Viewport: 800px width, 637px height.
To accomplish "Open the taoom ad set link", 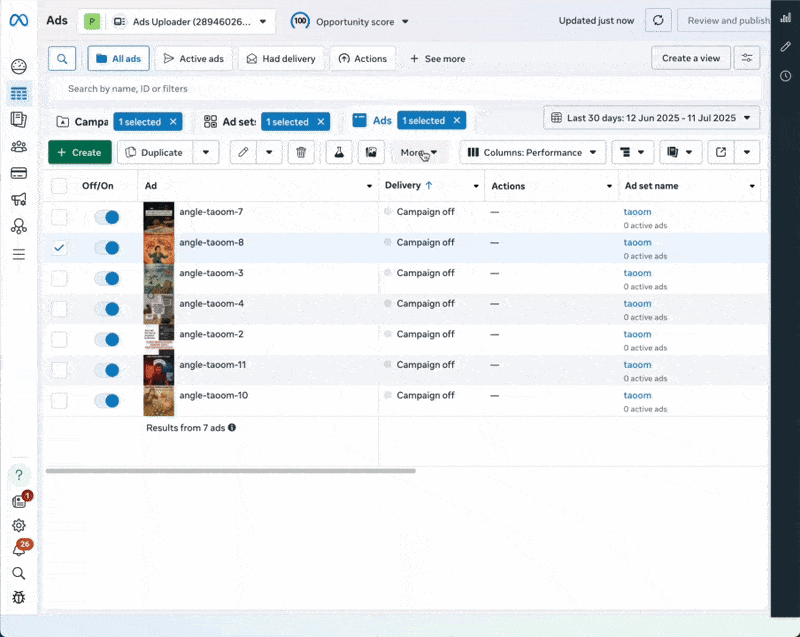I will (x=637, y=212).
